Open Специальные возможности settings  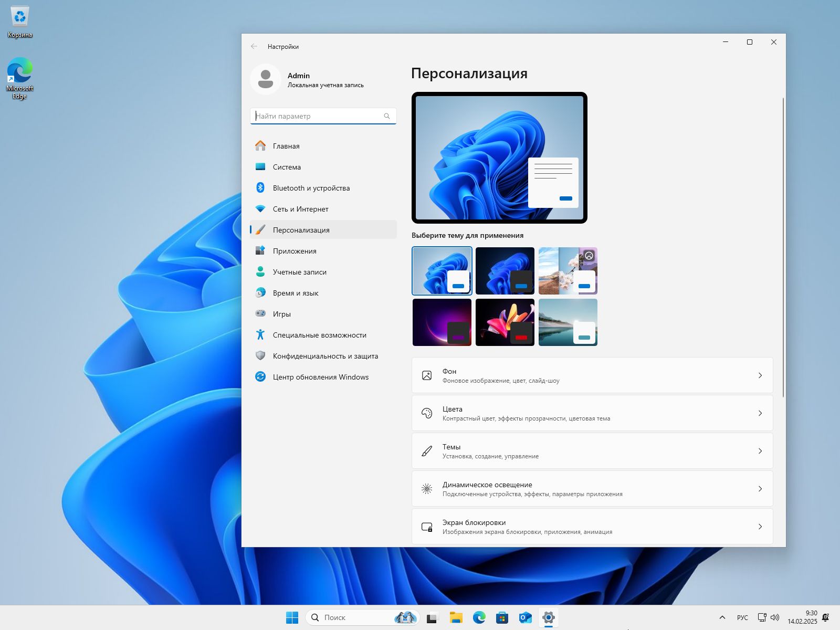tap(319, 335)
